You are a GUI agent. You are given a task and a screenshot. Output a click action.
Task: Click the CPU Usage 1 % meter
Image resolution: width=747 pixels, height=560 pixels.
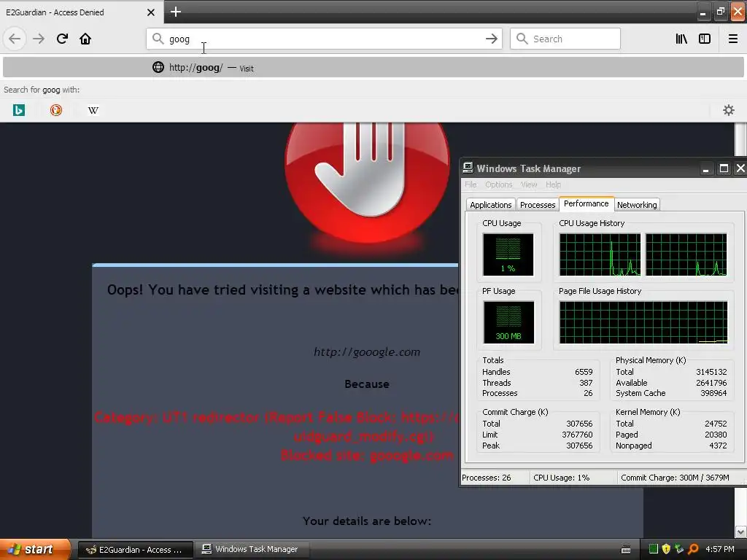click(508, 254)
